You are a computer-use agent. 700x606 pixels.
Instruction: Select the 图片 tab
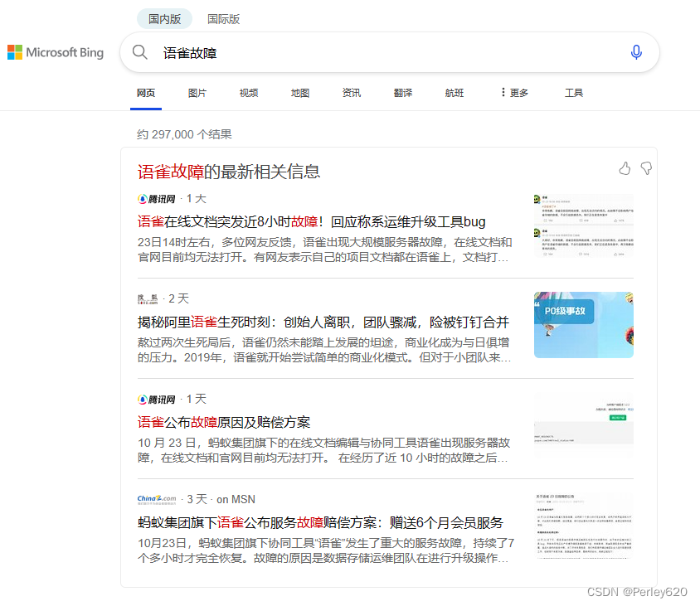(197, 93)
